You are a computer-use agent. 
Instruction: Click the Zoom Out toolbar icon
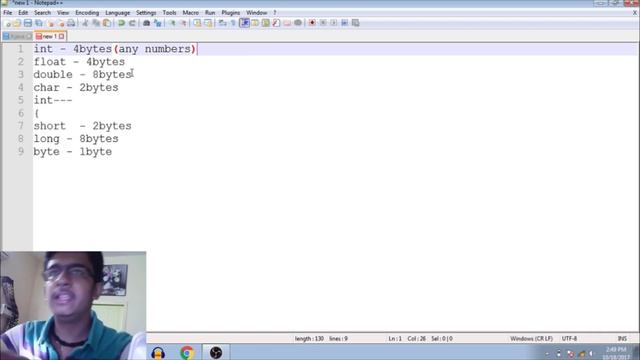(183, 23)
